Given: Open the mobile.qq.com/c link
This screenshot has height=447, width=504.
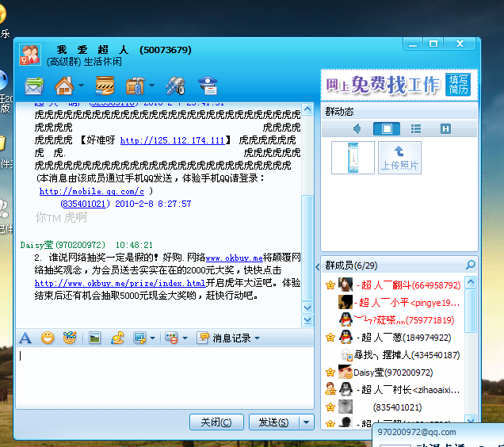Looking at the screenshot, I should 92,191.
